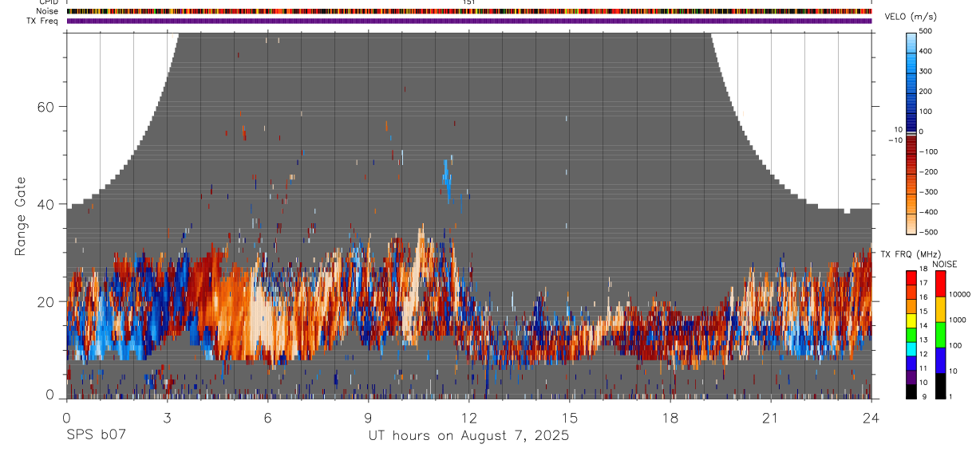Click the 'VELO (m/s)' legend title
The height and width of the screenshot is (452, 980).
[911, 18]
